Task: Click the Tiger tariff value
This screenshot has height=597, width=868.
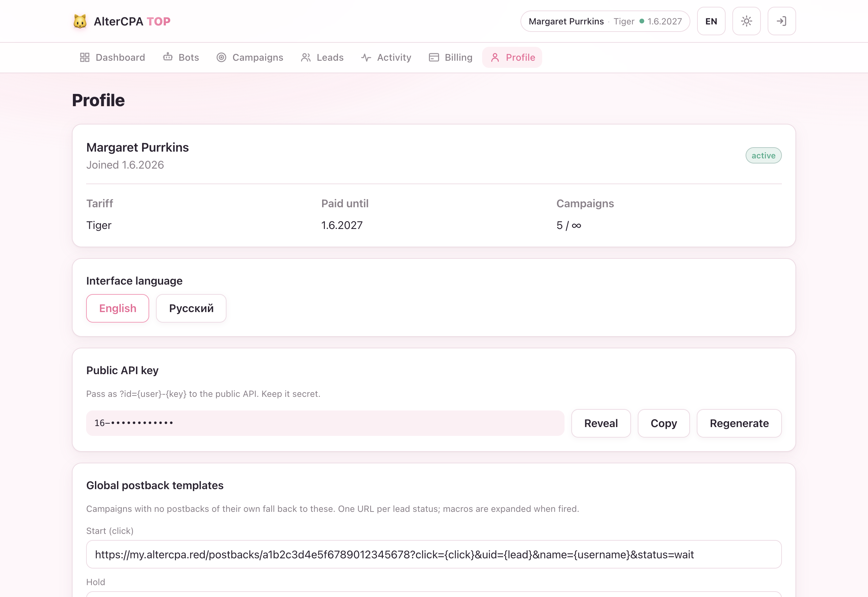Action: pyautogui.click(x=99, y=225)
